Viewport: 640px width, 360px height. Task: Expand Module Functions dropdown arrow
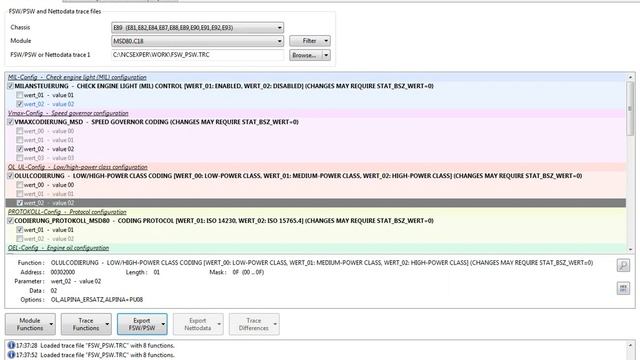pyautogui.click(x=51, y=324)
